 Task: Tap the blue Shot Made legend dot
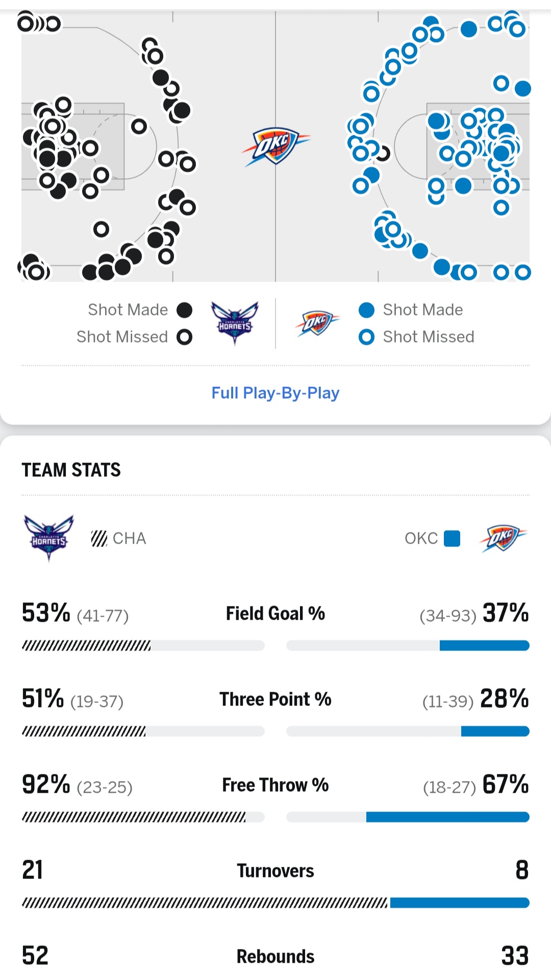click(366, 310)
